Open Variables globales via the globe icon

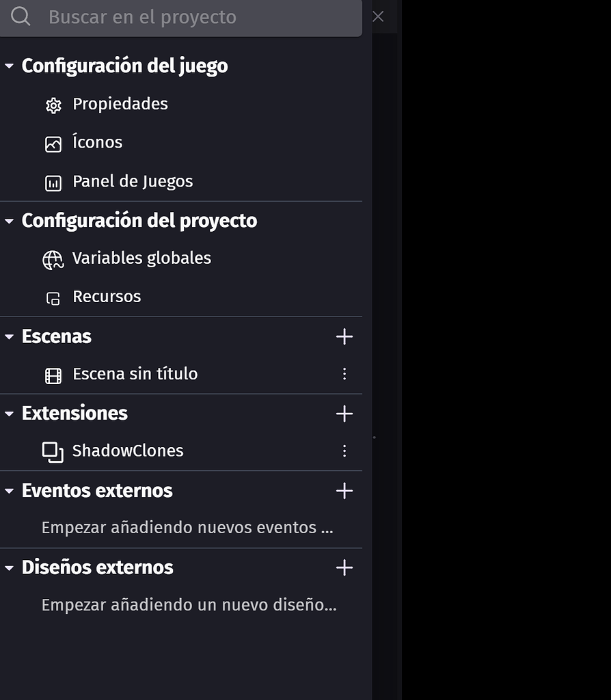click(53, 258)
